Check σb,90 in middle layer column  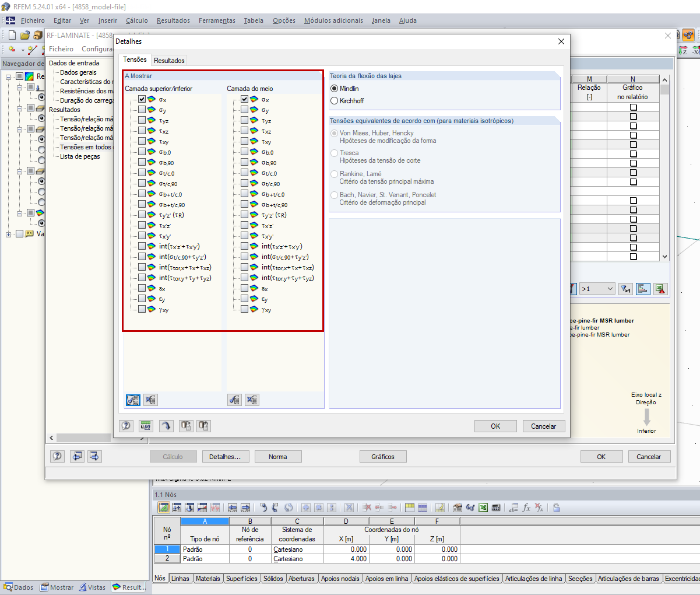point(245,163)
